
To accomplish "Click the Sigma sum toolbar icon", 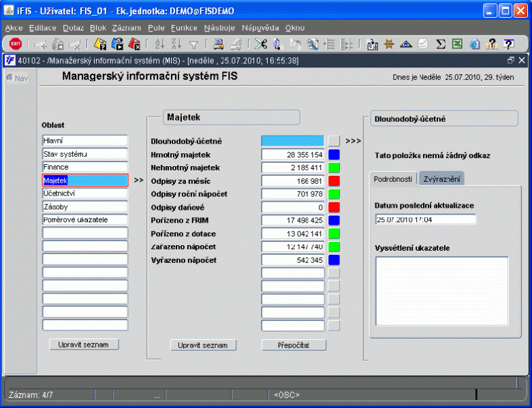I will [x=441, y=44].
